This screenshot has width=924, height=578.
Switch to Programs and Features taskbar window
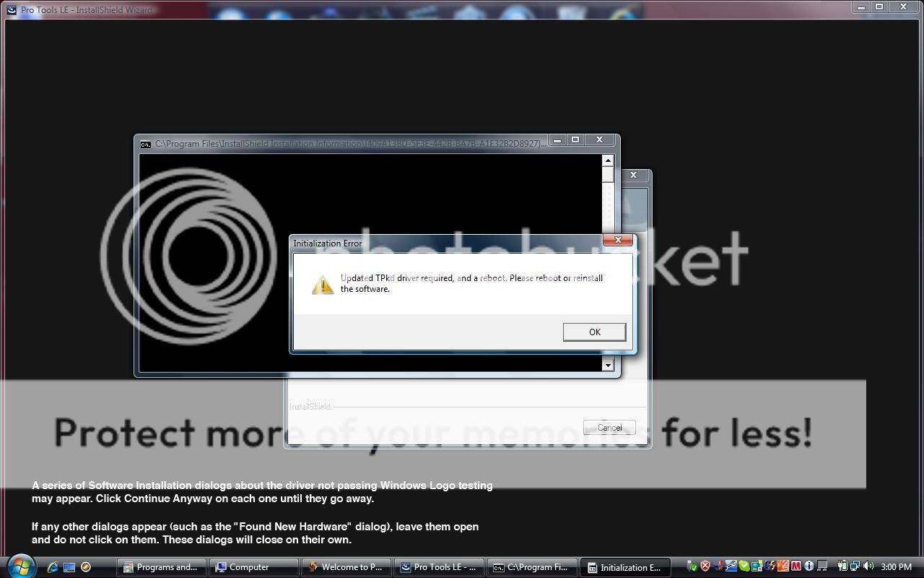pos(161,567)
